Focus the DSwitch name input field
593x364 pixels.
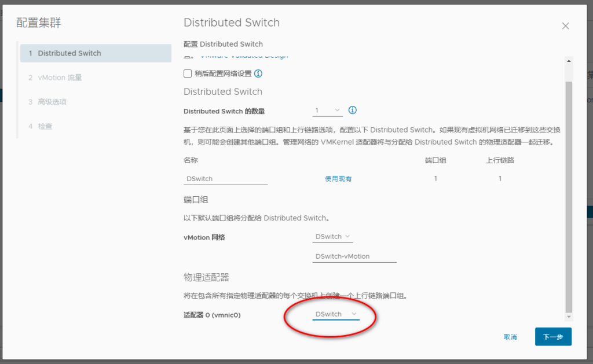(x=225, y=179)
